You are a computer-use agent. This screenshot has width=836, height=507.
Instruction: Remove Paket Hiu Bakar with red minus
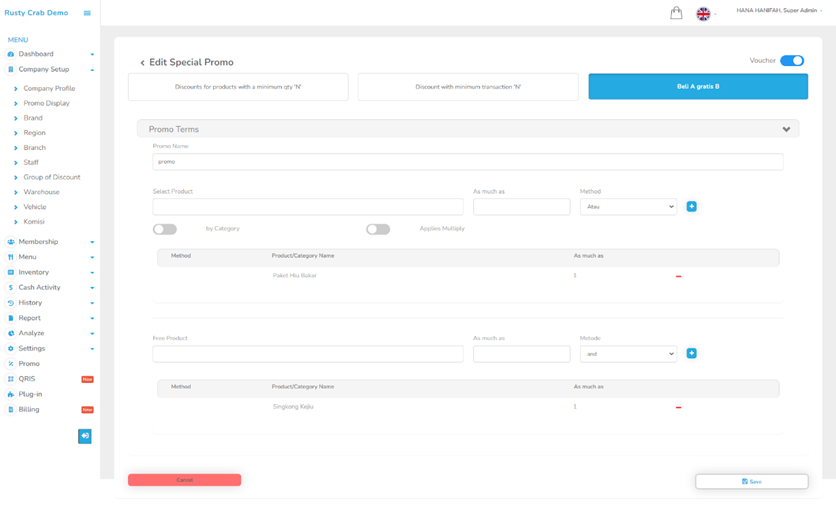coord(678,276)
